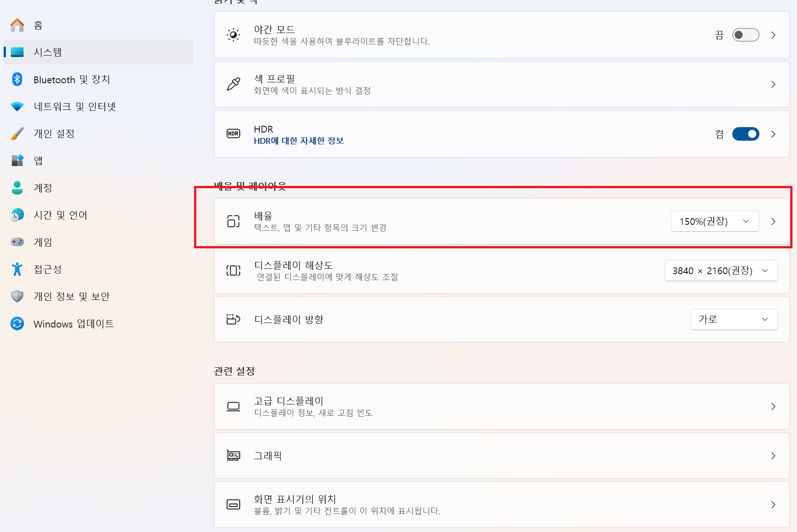797x532 pixels.
Task: Open the 그래픽 settings row
Action: tap(501, 456)
